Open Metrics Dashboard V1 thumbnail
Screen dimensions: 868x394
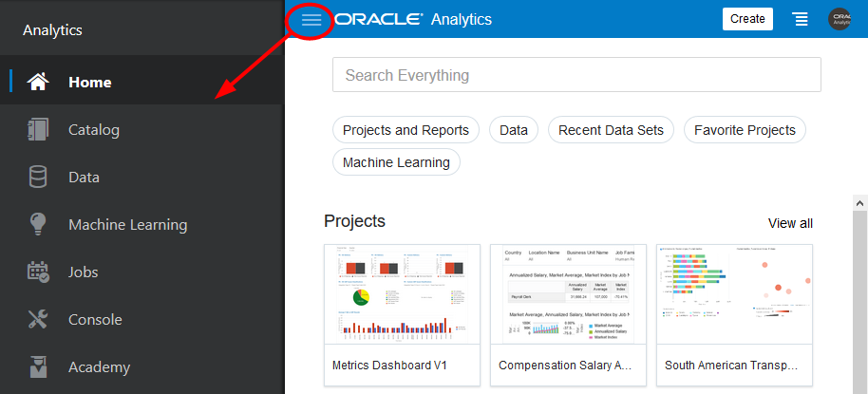point(402,294)
